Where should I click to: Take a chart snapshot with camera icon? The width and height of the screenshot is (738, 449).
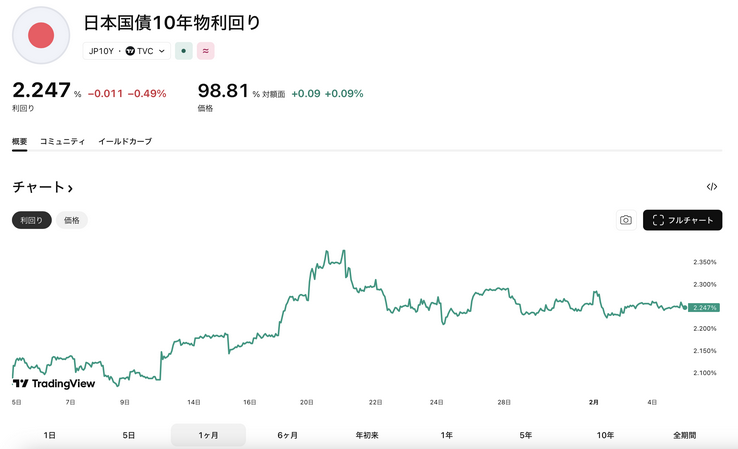click(626, 220)
